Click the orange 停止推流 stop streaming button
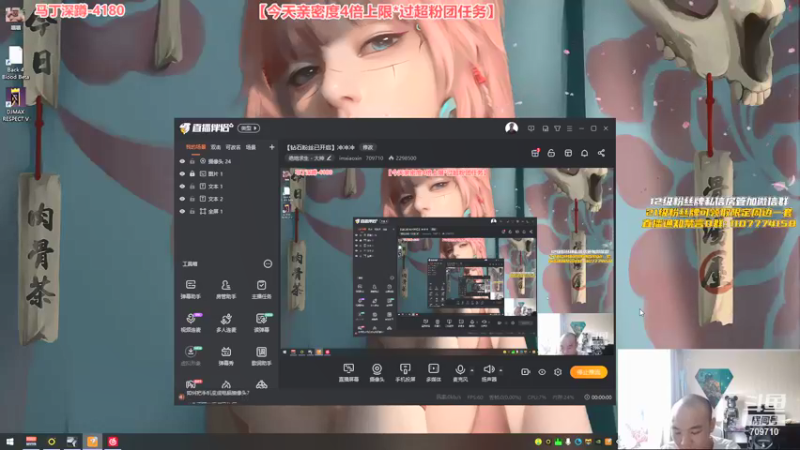 pos(588,372)
